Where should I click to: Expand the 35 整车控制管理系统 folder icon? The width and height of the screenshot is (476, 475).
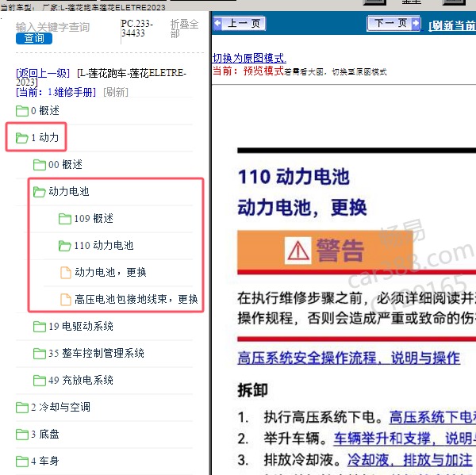click(x=40, y=354)
